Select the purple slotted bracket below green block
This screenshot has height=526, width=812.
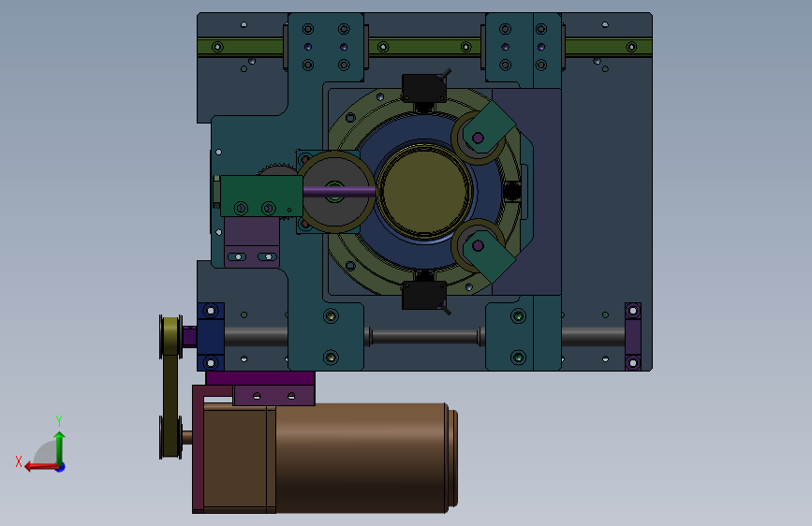(252, 242)
